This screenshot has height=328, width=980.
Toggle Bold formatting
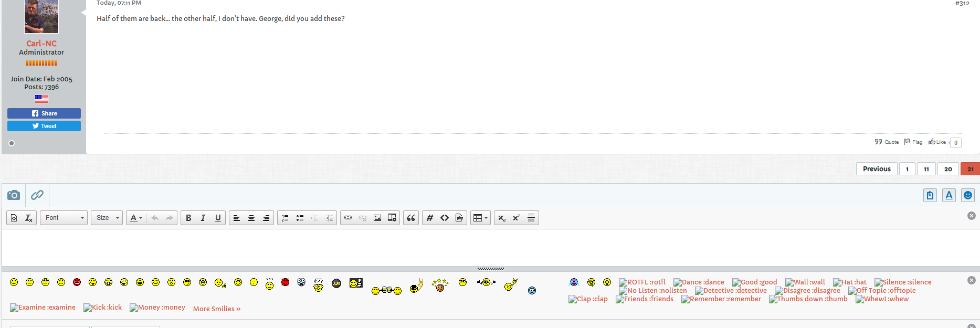click(x=188, y=218)
